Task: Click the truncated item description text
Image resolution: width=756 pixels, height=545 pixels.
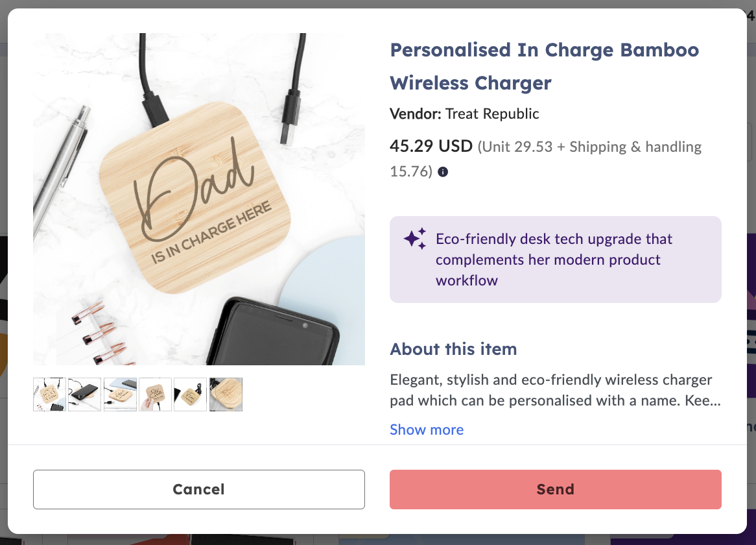Action: point(556,390)
